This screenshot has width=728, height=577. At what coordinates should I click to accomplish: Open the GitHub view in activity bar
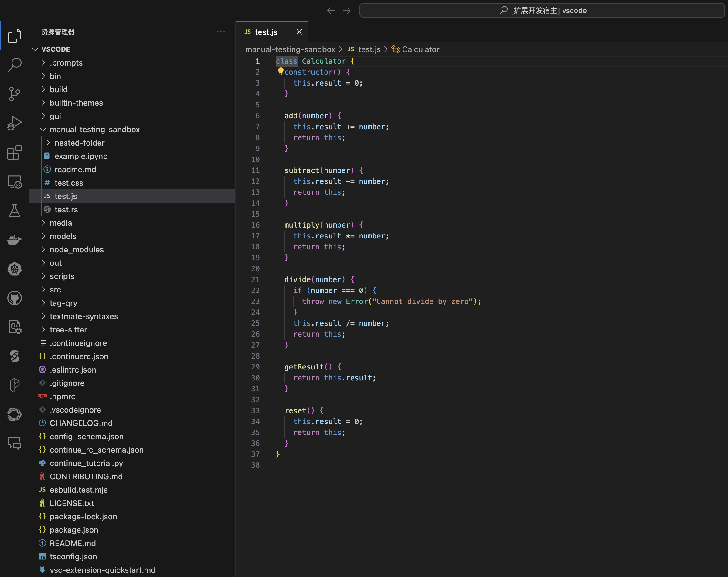[14, 298]
